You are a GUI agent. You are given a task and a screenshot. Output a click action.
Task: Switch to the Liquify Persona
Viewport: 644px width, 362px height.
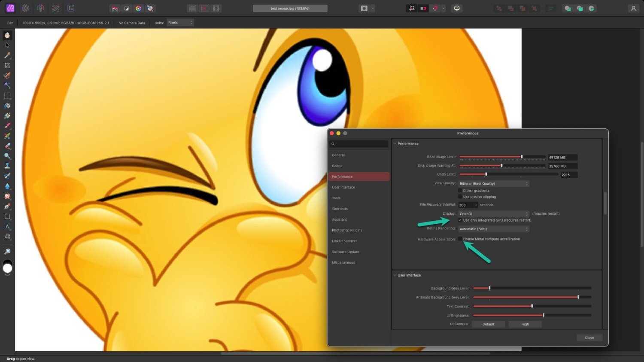point(25,8)
